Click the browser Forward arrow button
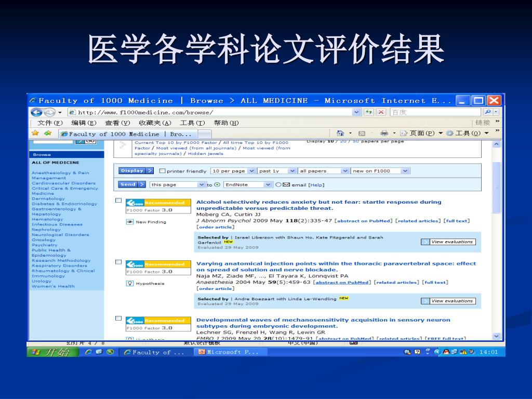This screenshot has height=399, width=532. click(x=49, y=112)
